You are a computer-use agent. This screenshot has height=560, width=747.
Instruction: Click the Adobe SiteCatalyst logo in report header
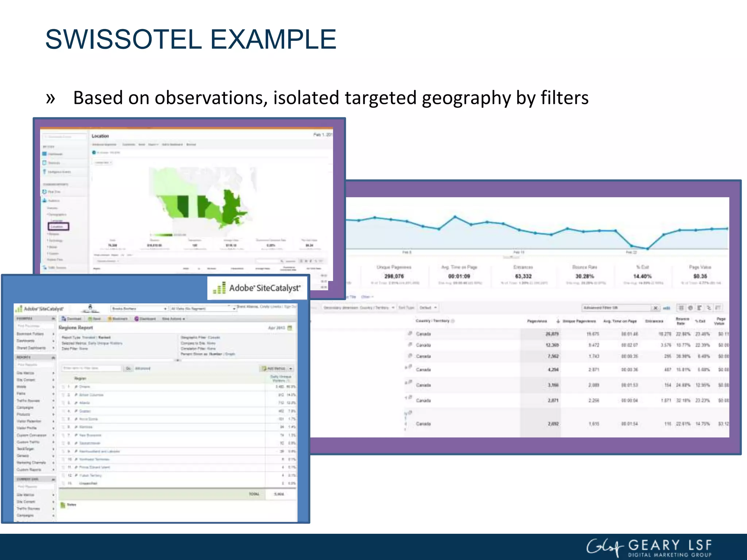(40, 309)
